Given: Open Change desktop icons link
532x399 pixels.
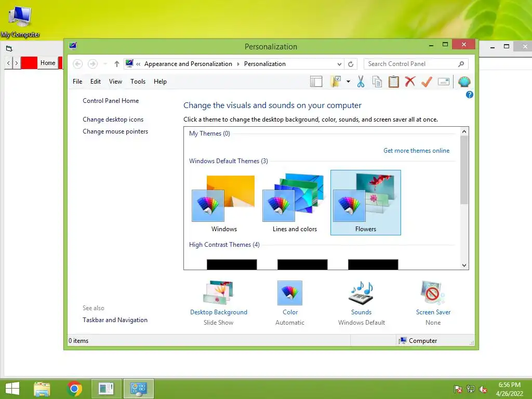Looking at the screenshot, I should [113, 119].
